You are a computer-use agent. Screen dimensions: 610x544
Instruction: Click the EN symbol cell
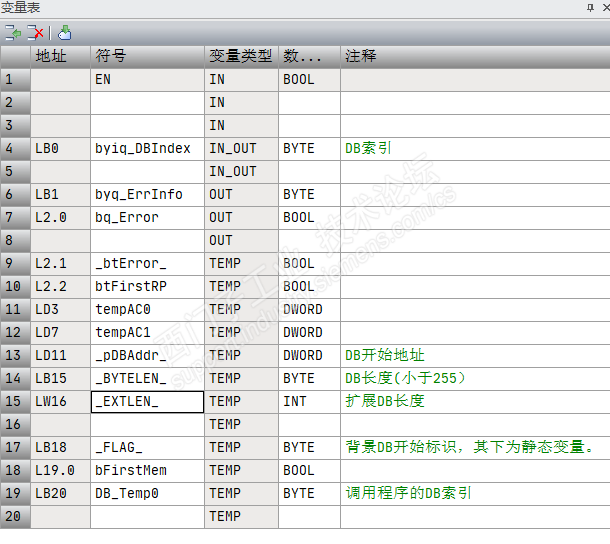pos(147,80)
